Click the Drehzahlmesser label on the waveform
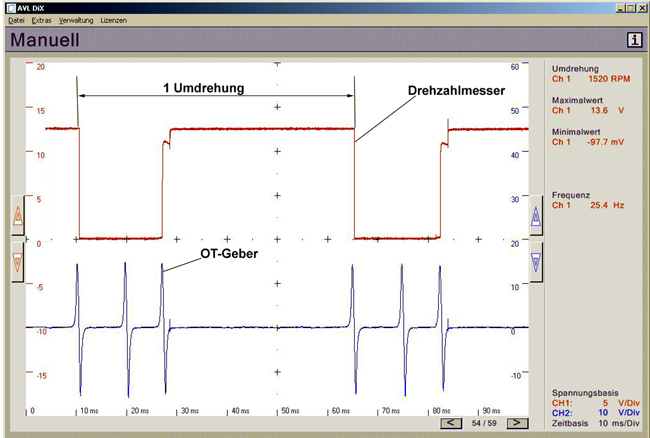This screenshot has height=438, width=650. pos(455,91)
